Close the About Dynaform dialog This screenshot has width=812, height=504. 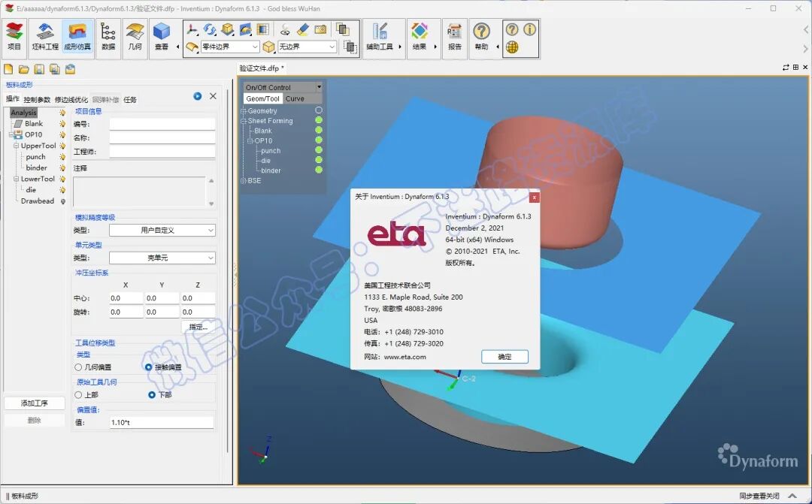pos(534,197)
